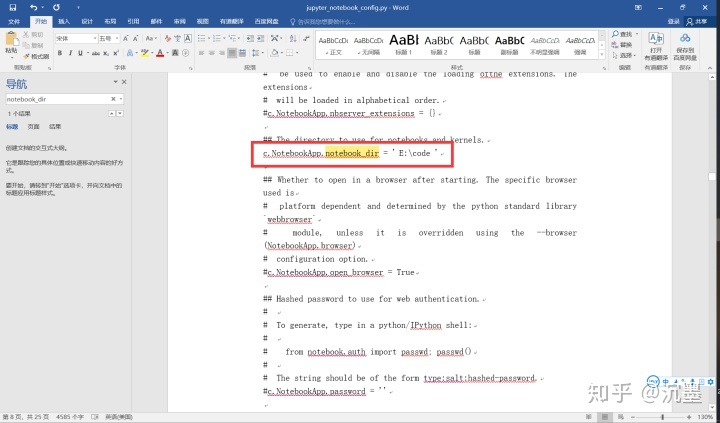
Task: Toggle Align Left paragraph alignment
Action: (201, 53)
